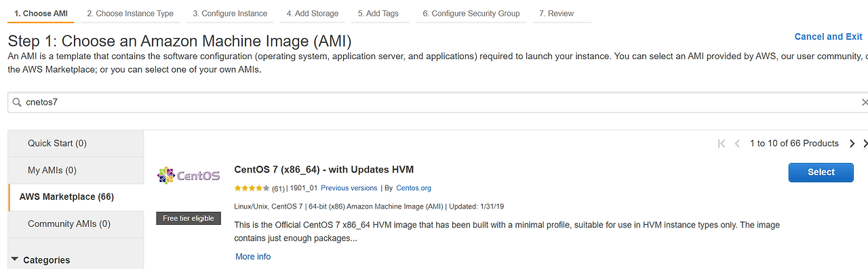The height and width of the screenshot is (269, 868).
Task: Open the (61) reviews count
Action: (x=278, y=188)
